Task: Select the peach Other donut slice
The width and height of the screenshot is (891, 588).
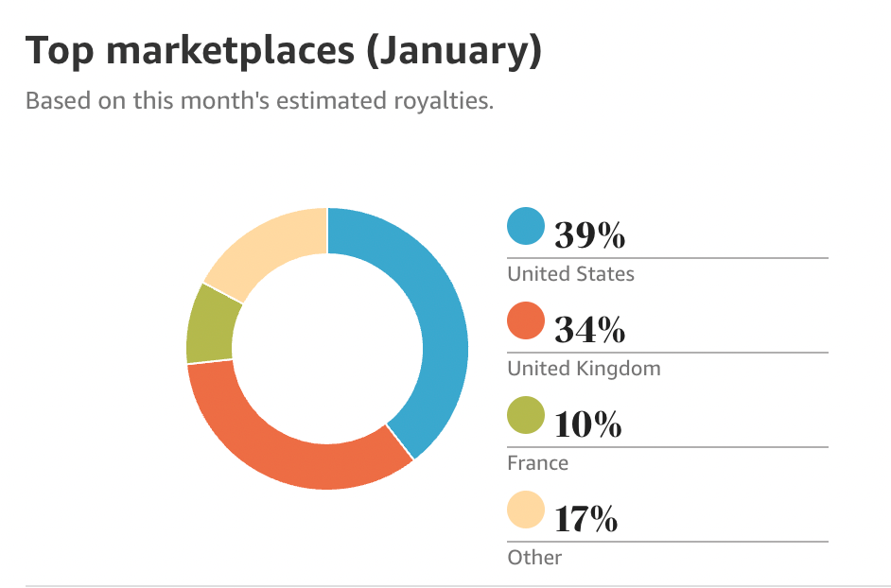Action: point(270,243)
